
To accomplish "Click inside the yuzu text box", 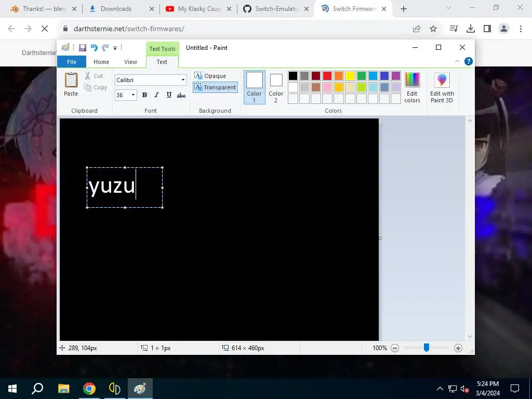I will [125, 187].
